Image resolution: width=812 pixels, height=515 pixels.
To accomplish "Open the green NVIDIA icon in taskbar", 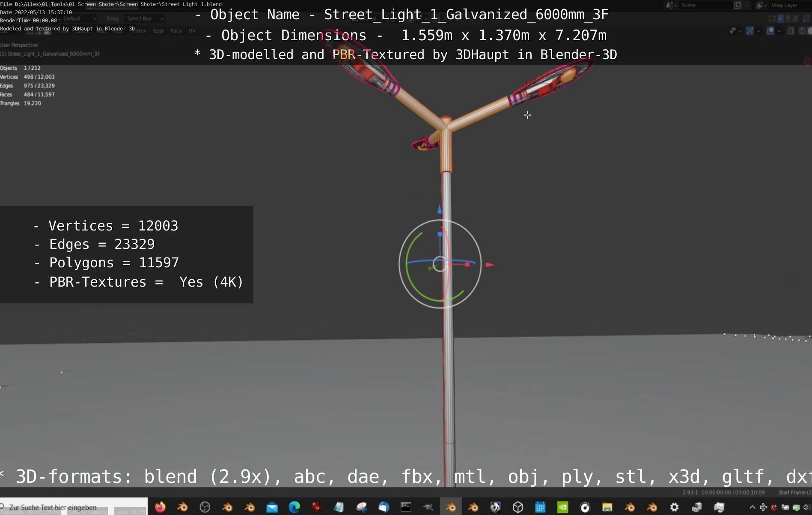I will coord(562,507).
